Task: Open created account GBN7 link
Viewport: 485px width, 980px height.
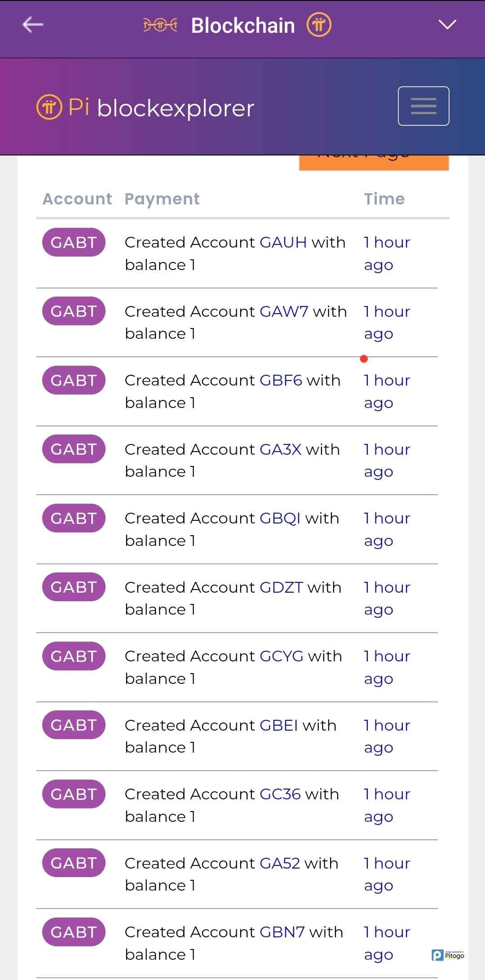Action: click(282, 932)
